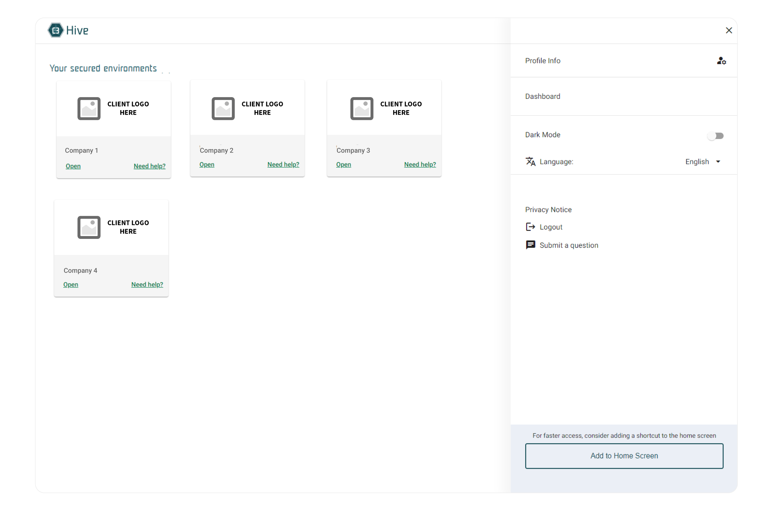The height and width of the screenshot is (532, 772).
Task: Click 'Your secured environments' heading
Action: [x=103, y=68]
